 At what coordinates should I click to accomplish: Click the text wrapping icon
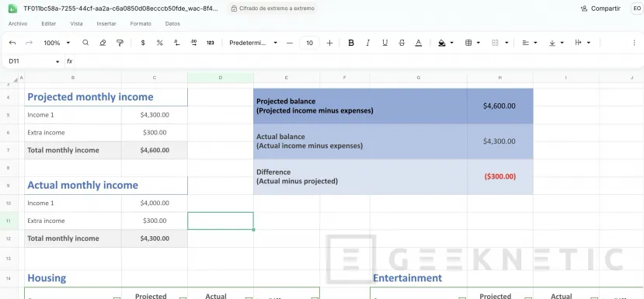[x=578, y=43]
